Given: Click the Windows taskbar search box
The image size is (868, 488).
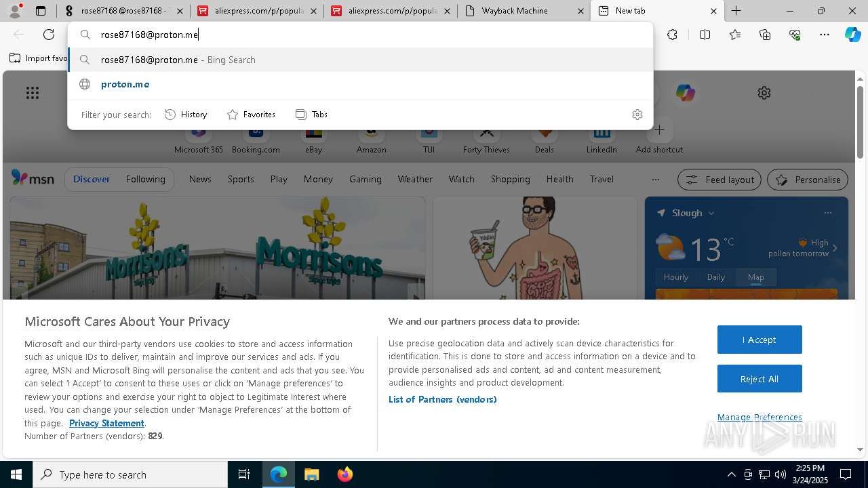Looking at the screenshot, I should [x=130, y=474].
